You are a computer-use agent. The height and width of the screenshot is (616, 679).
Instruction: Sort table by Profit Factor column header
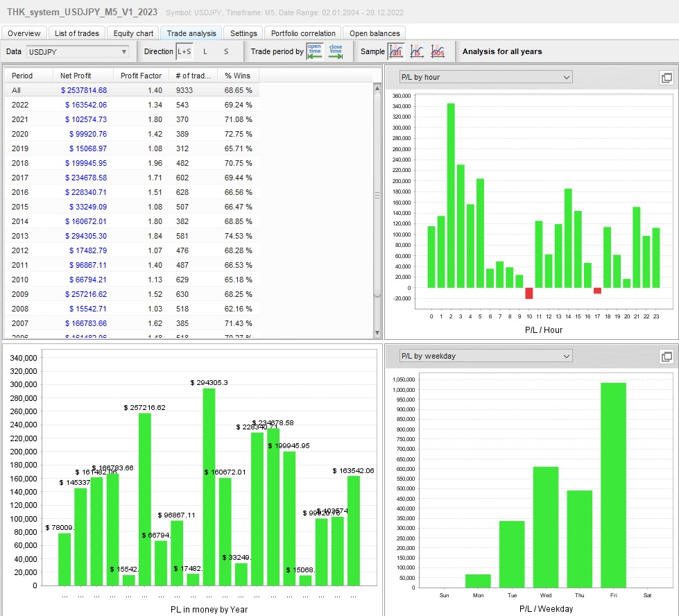coord(141,76)
